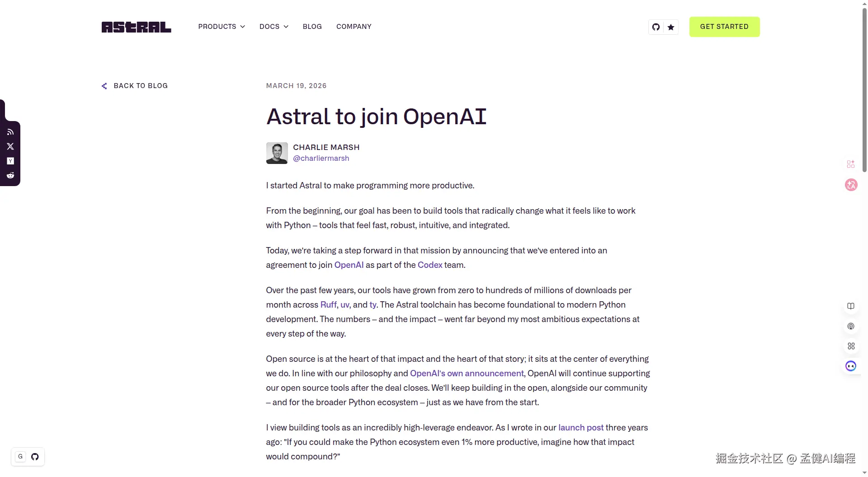Open Charlie Marsh's @charliermarsh profile link

(x=321, y=158)
